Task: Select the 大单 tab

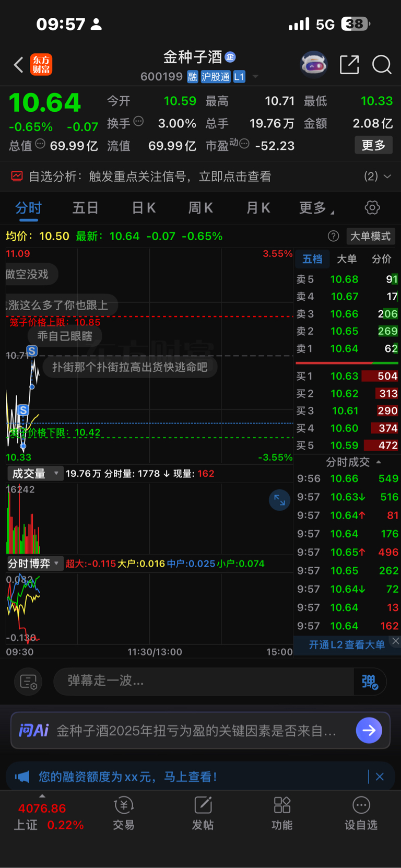Action: coord(347,259)
